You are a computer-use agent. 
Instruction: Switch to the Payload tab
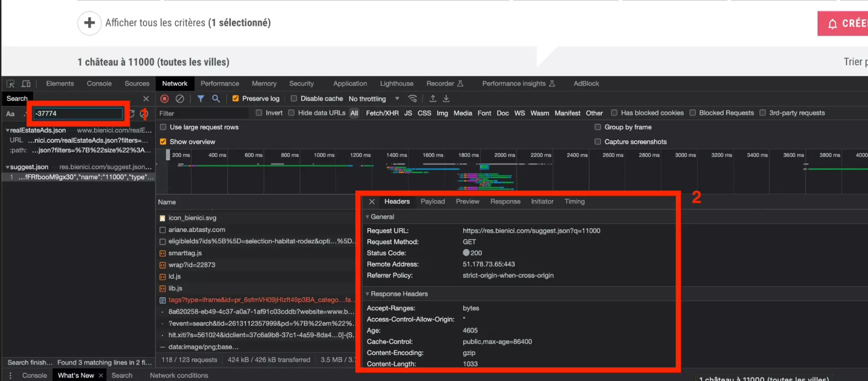pyautogui.click(x=432, y=202)
